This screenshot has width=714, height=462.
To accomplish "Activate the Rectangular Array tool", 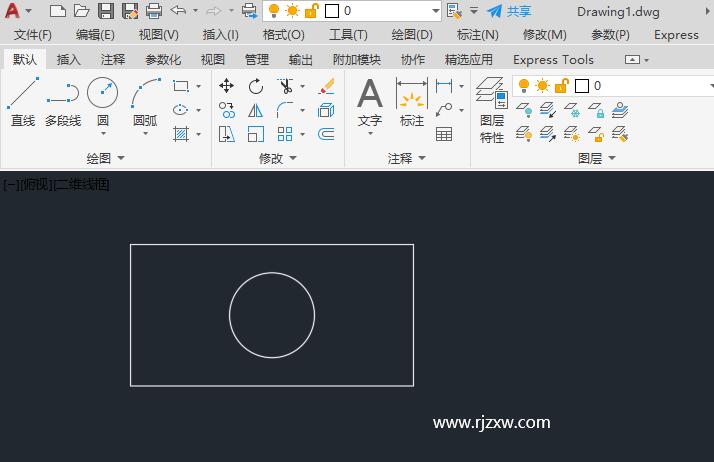I will point(285,134).
